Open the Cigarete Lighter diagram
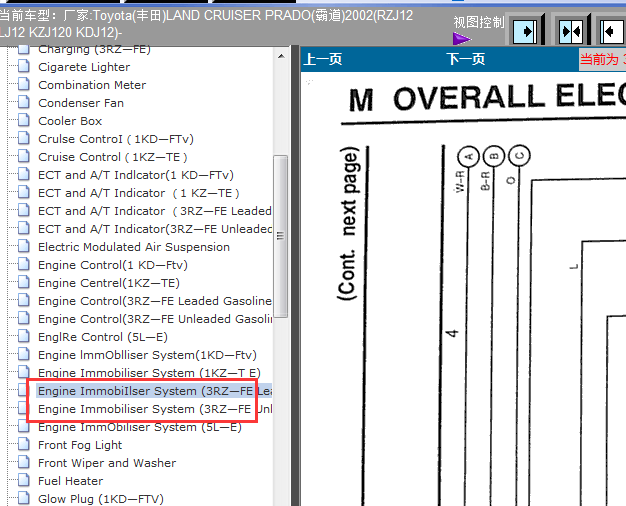Screen dimensions: 626x506 (84, 67)
